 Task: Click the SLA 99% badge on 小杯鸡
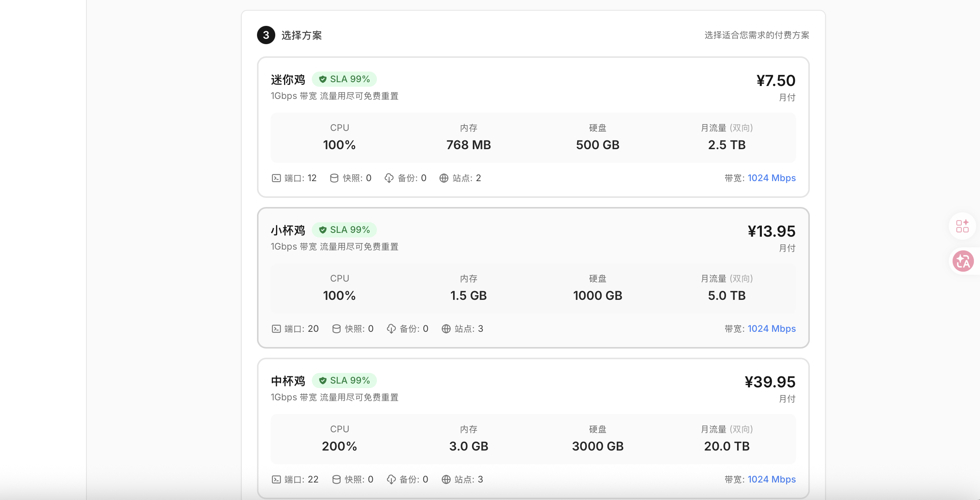coord(345,230)
